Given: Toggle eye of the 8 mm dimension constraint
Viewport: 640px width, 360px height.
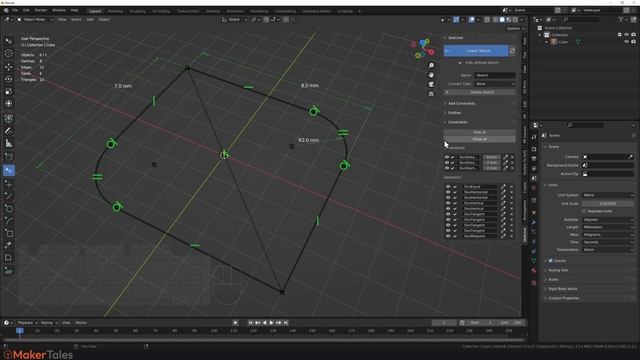Looking at the screenshot, I should (447, 157).
